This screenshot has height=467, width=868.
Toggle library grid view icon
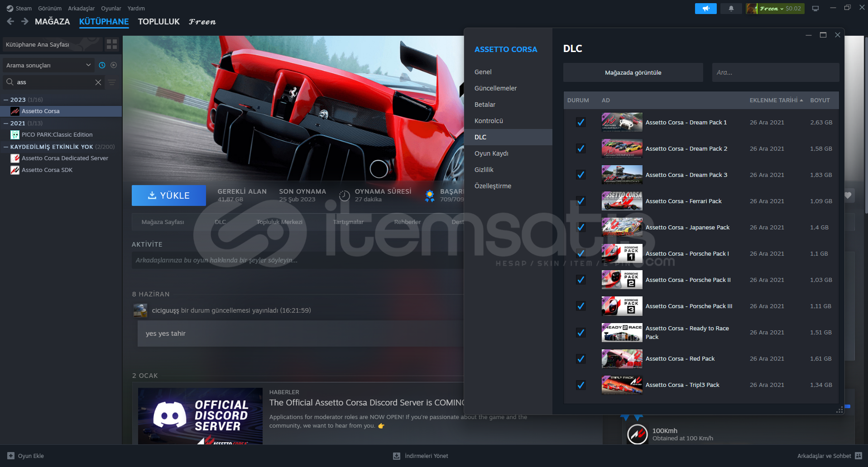coord(111,44)
